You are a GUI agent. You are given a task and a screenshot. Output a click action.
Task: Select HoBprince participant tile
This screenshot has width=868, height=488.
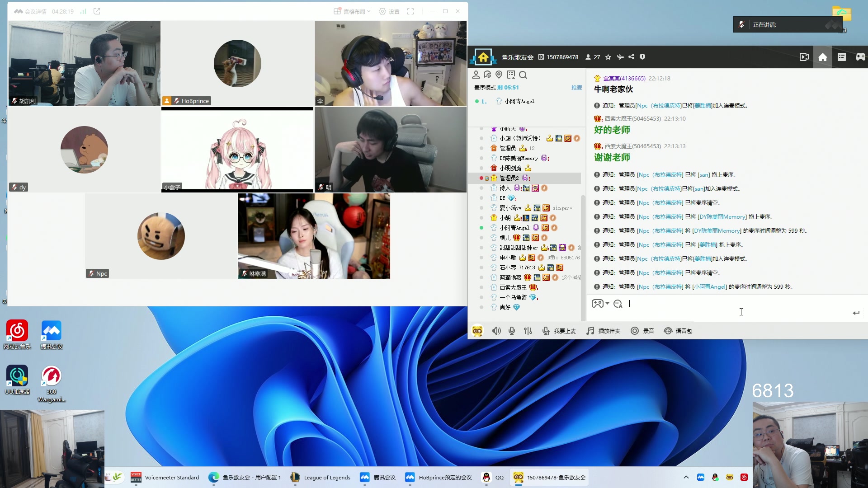tap(237, 63)
